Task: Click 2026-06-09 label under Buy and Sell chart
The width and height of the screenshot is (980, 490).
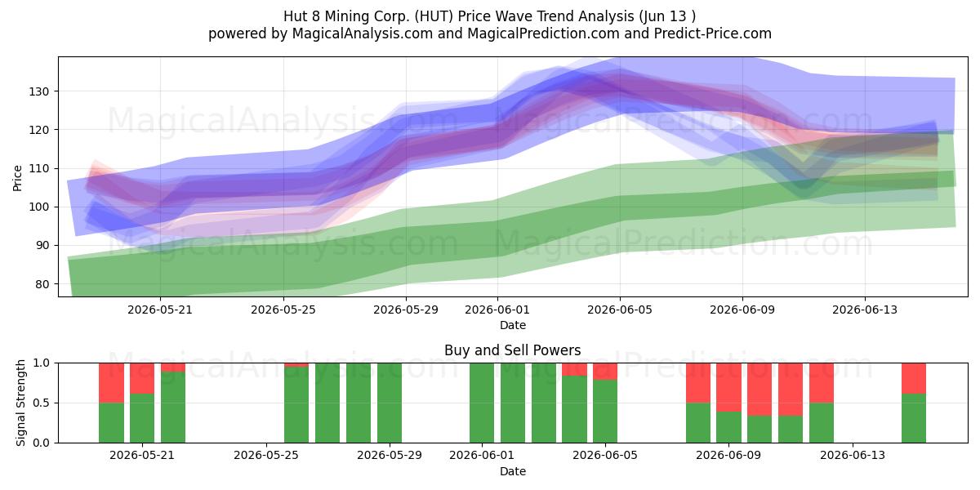Action: [x=728, y=456]
